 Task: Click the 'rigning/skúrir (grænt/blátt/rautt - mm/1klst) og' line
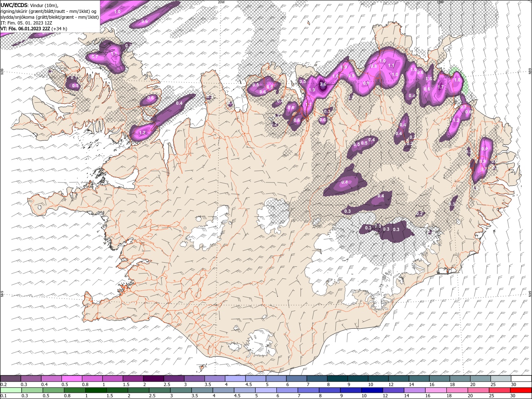49,11
